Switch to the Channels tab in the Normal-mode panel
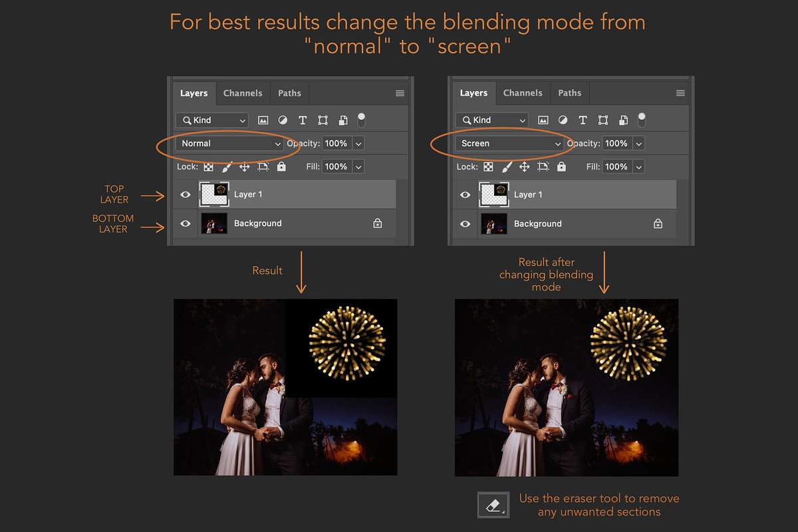 [243, 93]
